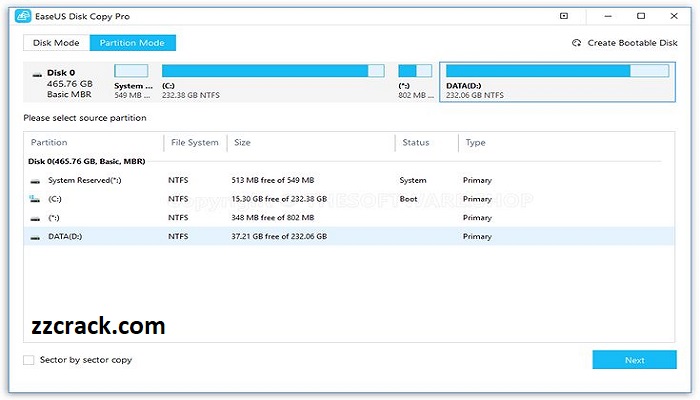
Task: Click the Next button
Action: click(634, 360)
